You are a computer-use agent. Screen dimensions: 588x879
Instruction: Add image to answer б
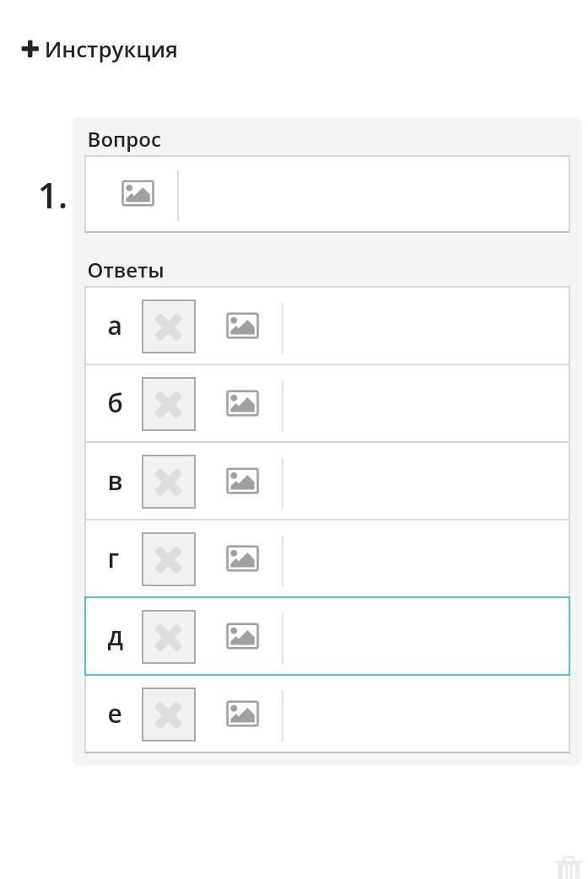coord(242,403)
